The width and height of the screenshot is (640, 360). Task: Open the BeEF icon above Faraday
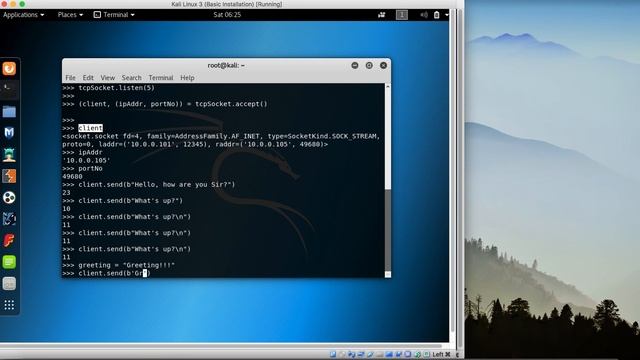[9, 219]
